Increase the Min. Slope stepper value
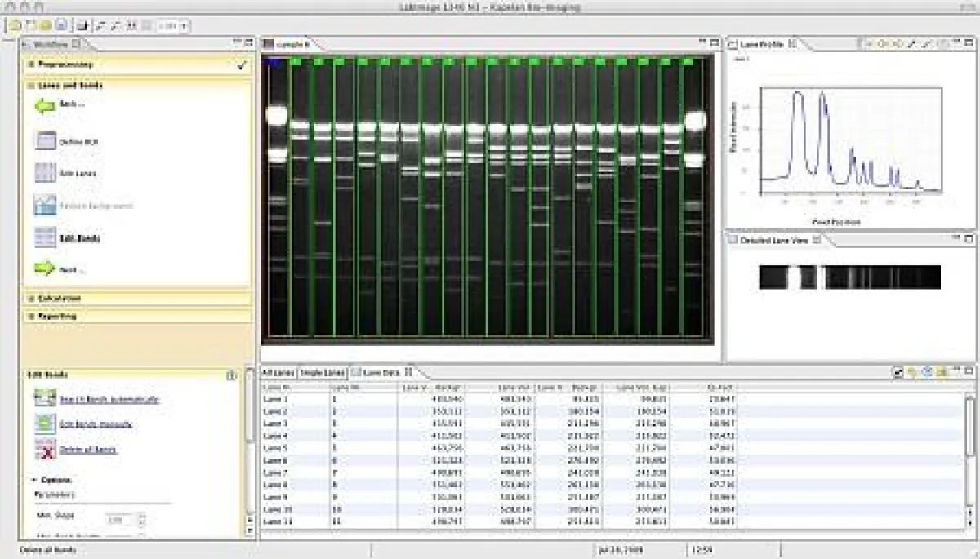980x559 pixels. coord(142,515)
